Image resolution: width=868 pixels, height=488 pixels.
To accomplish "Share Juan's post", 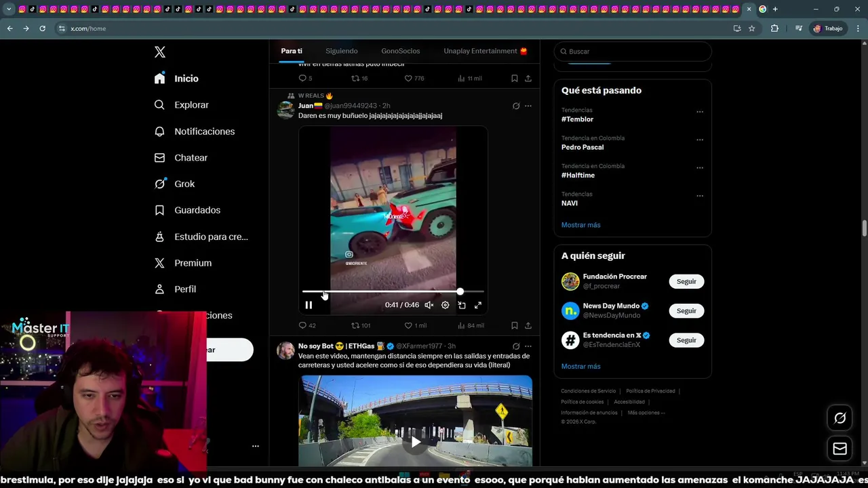I will (x=528, y=325).
